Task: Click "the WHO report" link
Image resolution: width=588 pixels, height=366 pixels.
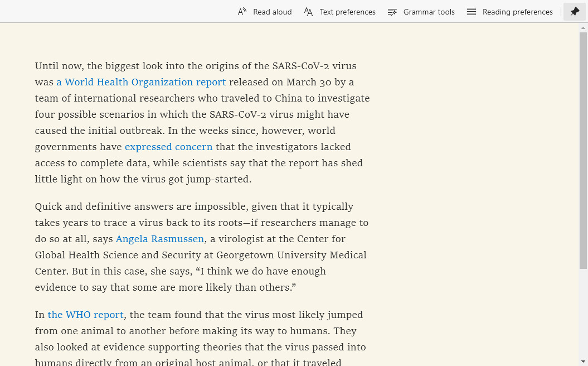Action: pyautogui.click(x=85, y=315)
